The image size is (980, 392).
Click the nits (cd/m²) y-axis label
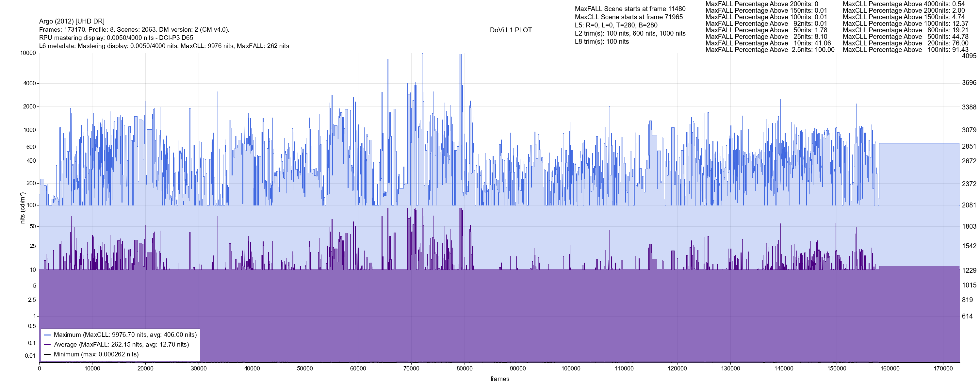22,208
